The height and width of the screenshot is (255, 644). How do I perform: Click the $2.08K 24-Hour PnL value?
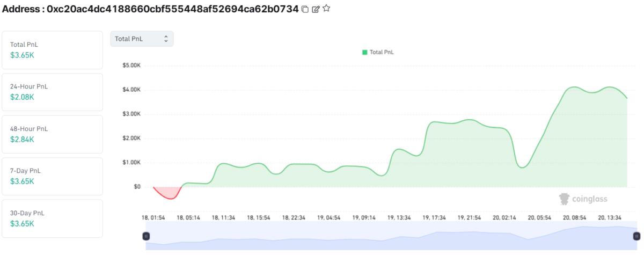(22, 97)
